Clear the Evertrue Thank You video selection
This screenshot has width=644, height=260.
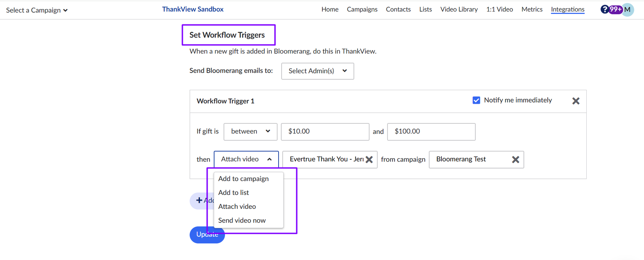(x=369, y=160)
